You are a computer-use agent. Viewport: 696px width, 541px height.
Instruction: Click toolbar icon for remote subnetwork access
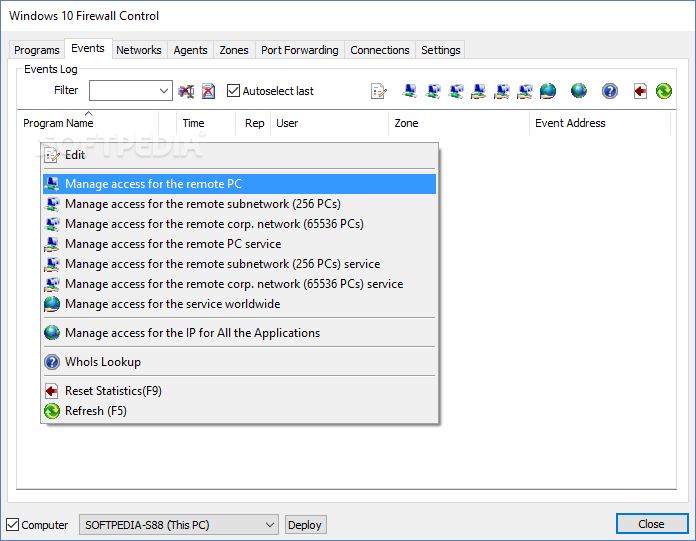(x=433, y=91)
